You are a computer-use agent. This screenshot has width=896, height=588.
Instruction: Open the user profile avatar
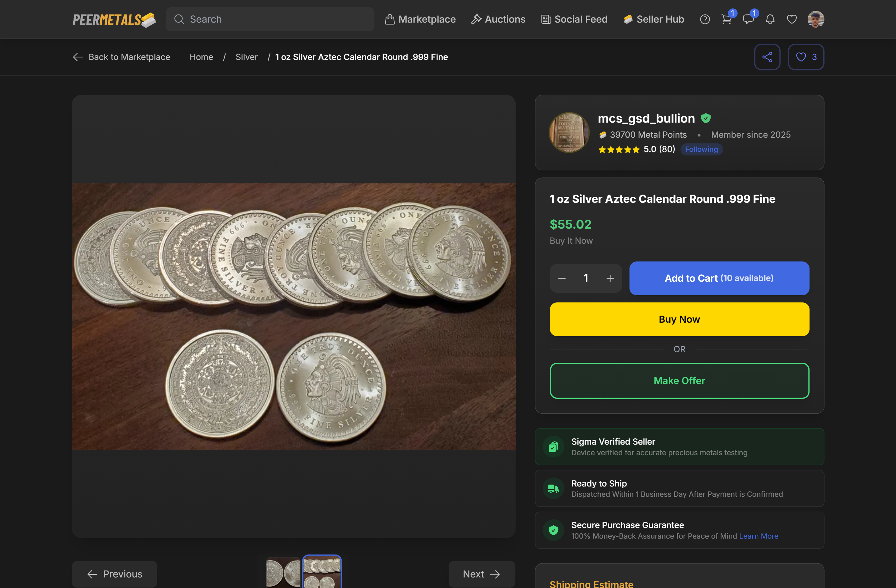tap(816, 19)
